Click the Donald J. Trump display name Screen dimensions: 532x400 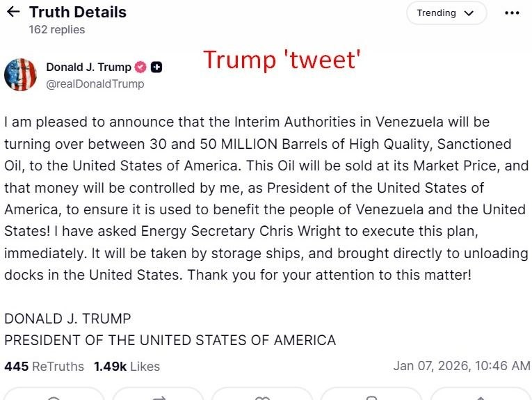[x=88, y=67]
